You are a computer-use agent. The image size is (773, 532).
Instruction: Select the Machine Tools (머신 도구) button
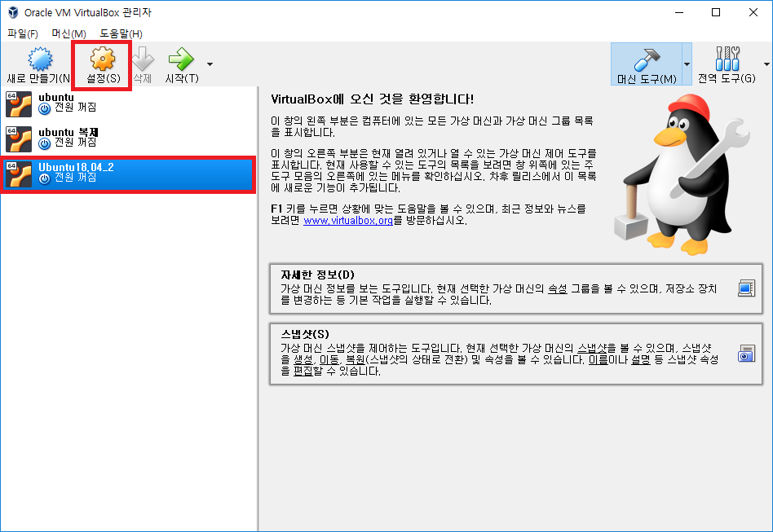click(x=647, y=64)
